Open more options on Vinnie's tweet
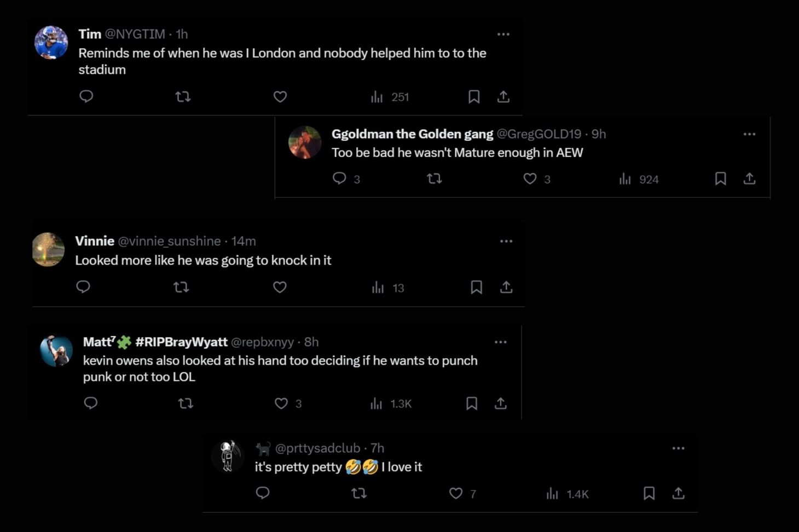 506,241
